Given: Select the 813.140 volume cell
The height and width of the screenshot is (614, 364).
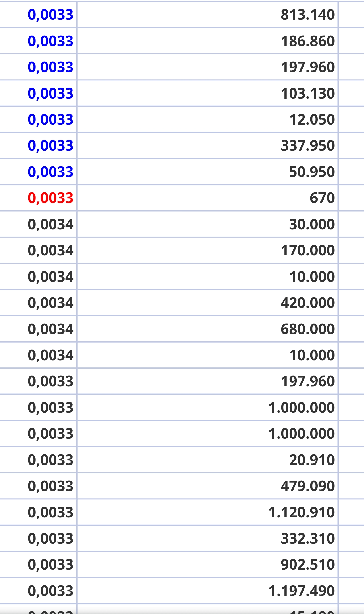Looking at the screenshot, I should (208, 15).
